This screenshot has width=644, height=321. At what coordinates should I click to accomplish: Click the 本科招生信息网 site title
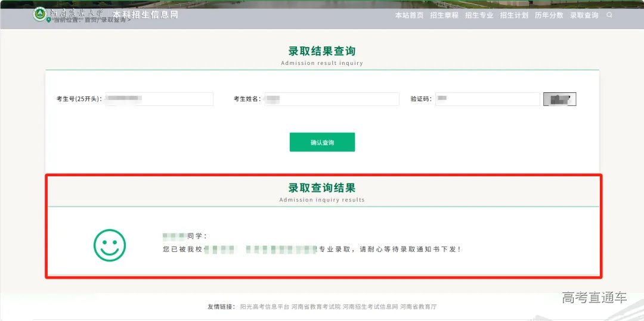(146, 15)
